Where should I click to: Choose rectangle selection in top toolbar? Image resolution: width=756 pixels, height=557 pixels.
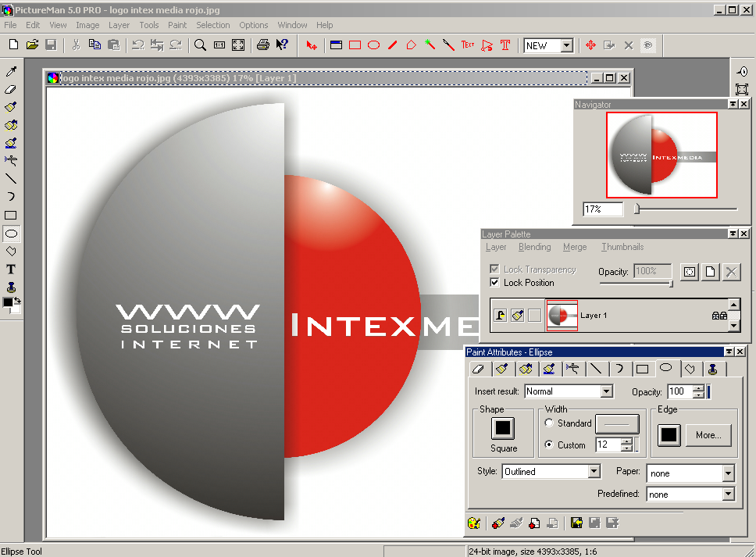pos(355,45)
